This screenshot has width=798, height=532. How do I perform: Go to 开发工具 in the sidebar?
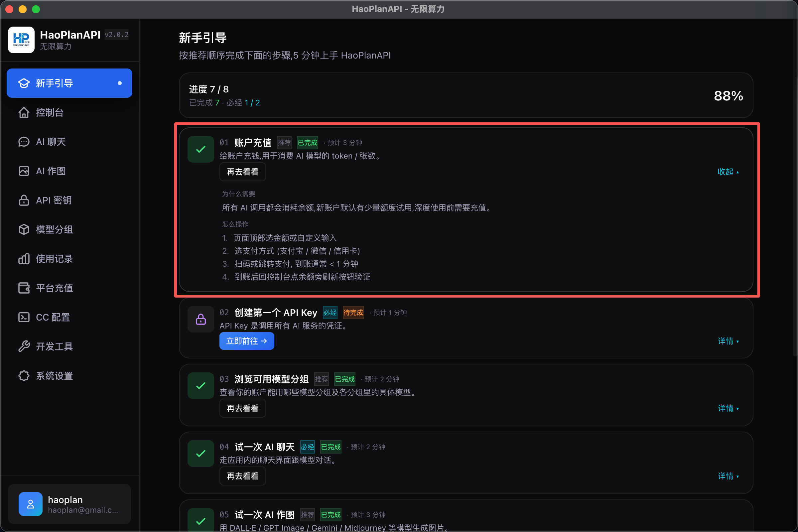(x=69, y=346)
